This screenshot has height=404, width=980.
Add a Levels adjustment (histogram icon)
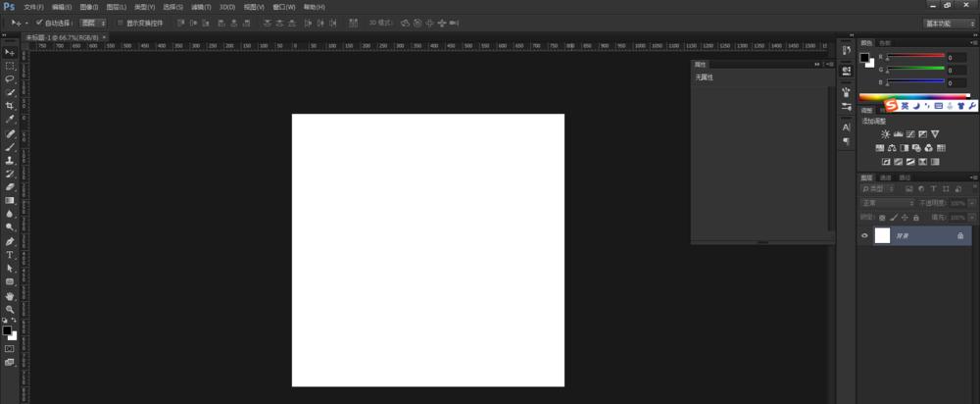click(898, 133)
